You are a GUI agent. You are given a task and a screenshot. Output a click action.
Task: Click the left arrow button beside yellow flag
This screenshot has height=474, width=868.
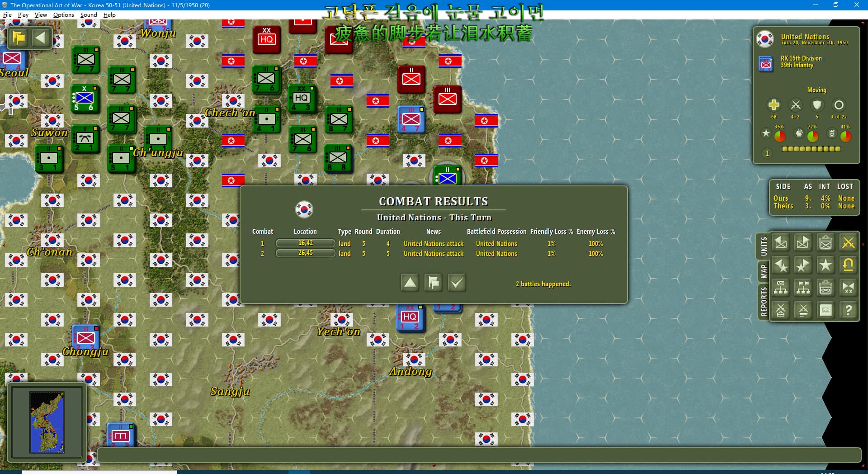click(x=40, y=38)
